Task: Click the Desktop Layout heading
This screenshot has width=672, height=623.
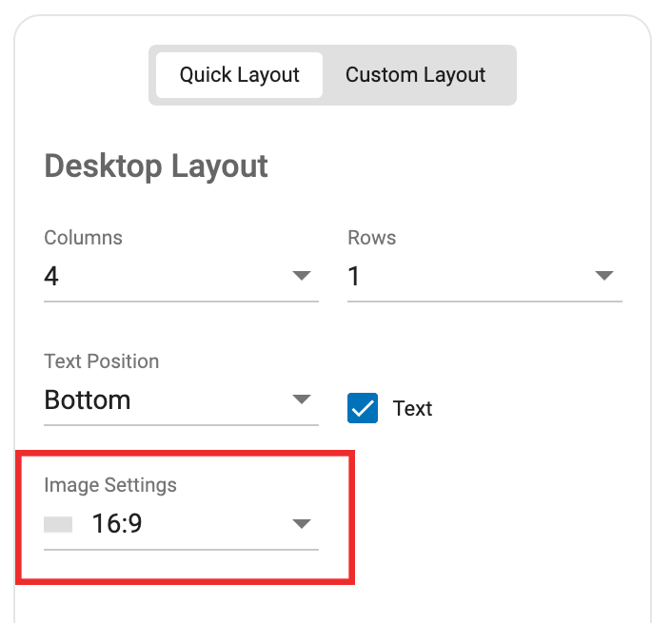Action: (x=156, y=167)
